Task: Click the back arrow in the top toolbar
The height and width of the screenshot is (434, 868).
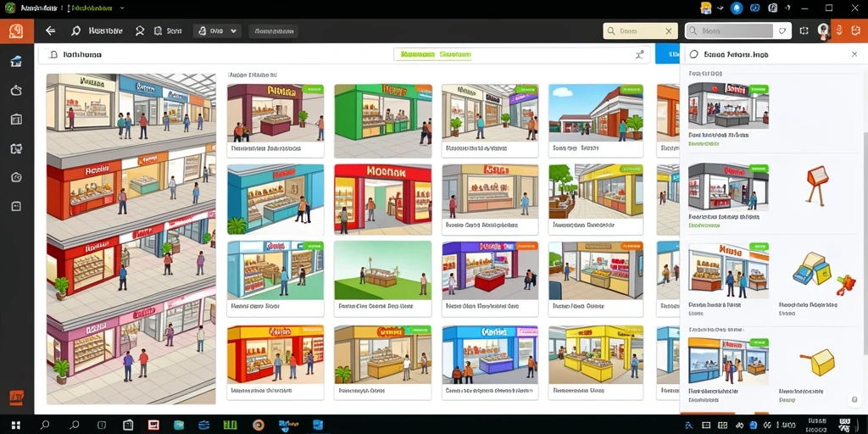Action: 50,31
